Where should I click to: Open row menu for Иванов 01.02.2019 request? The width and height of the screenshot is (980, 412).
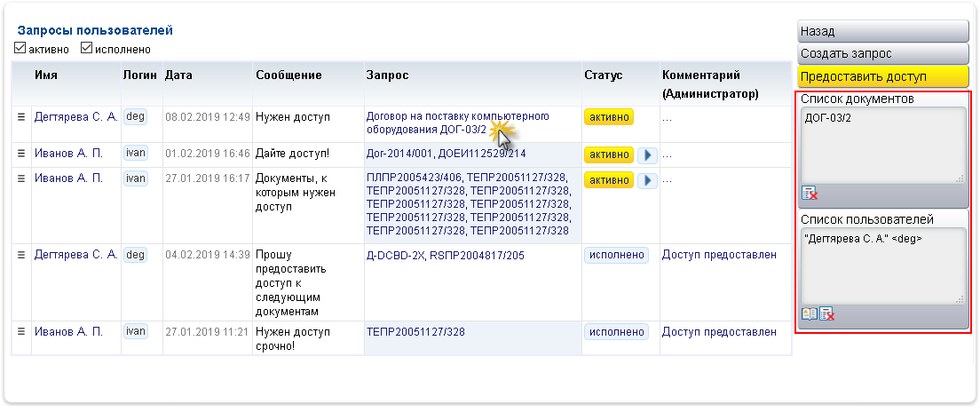(21, 154)
